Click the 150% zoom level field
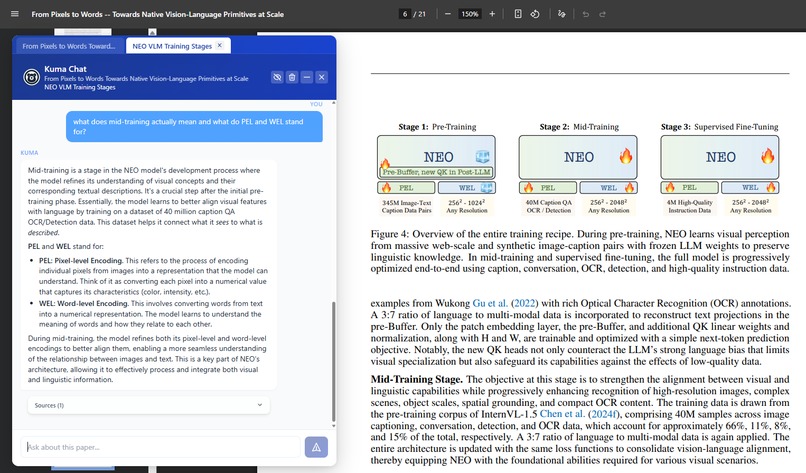The width and height of the screenshot is (806, 473). 469,14
